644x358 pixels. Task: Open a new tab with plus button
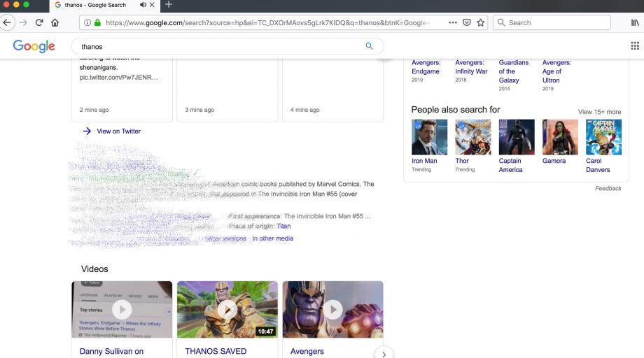169,5
